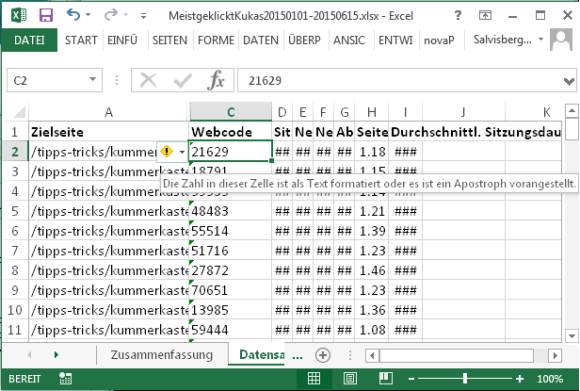
Task: Select cell C2 containing 21629
Action: click(231, 151)
